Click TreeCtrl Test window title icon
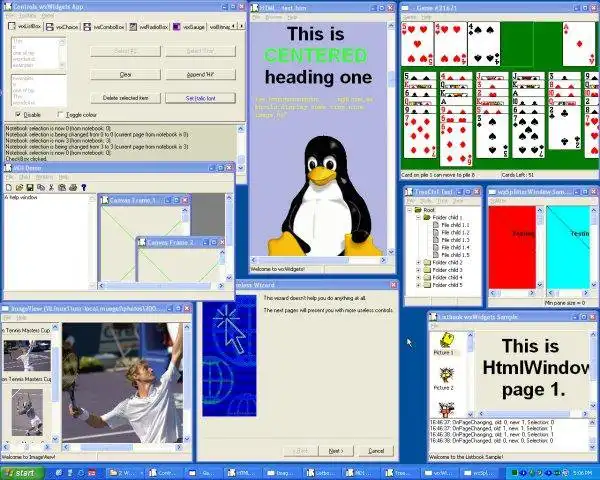 409,191
